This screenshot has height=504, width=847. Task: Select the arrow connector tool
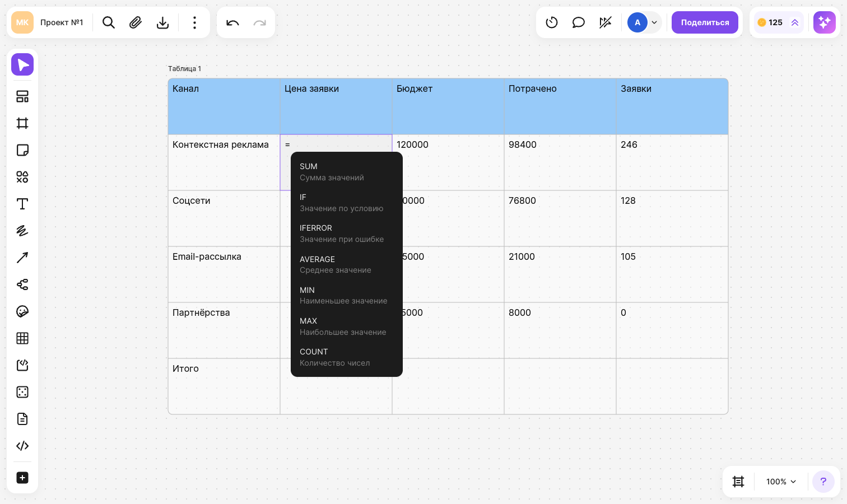[22, 258]
